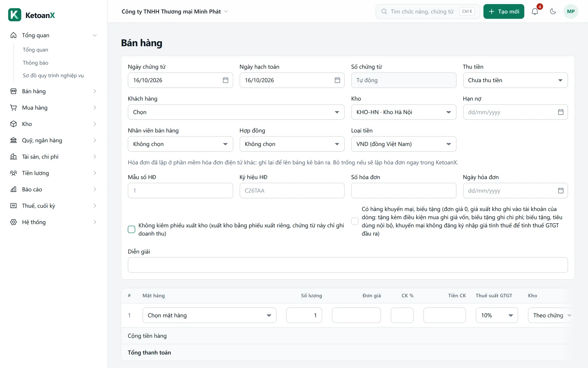The image size is (588, 368).
Task: Click the Thuế, cuối kỳ icon
Action: (x=13, y=206)
